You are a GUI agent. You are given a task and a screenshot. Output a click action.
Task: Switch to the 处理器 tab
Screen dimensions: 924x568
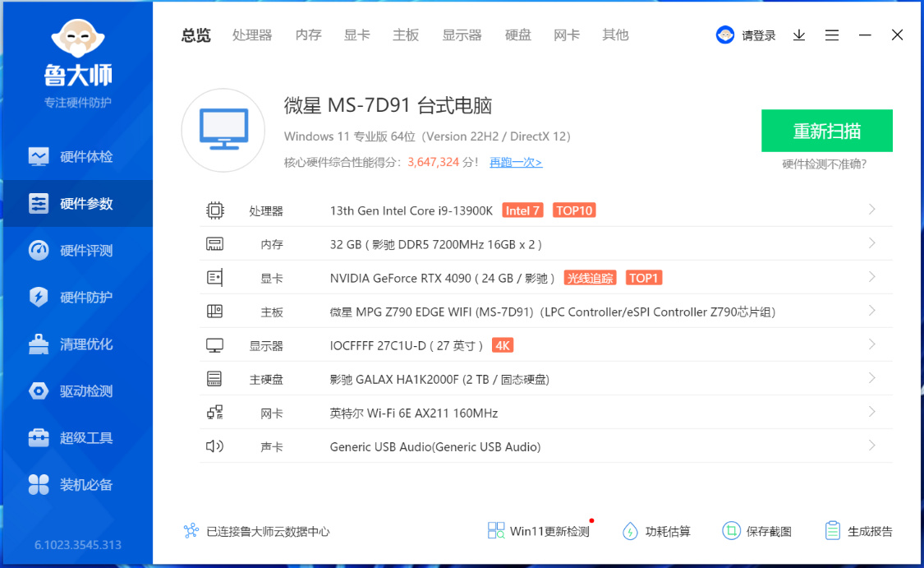[252, 35]
